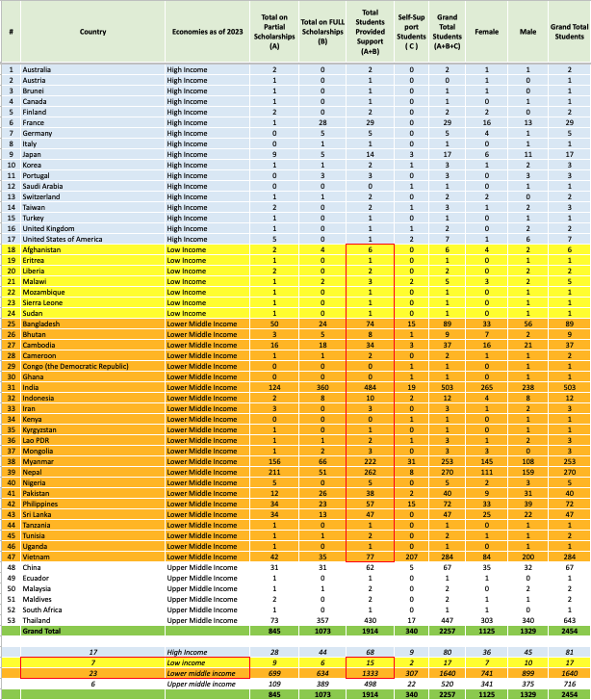The width and height of the screenshot is (591, 700).
Task: Select the Switzerland country cell
Action: point(92,196)
